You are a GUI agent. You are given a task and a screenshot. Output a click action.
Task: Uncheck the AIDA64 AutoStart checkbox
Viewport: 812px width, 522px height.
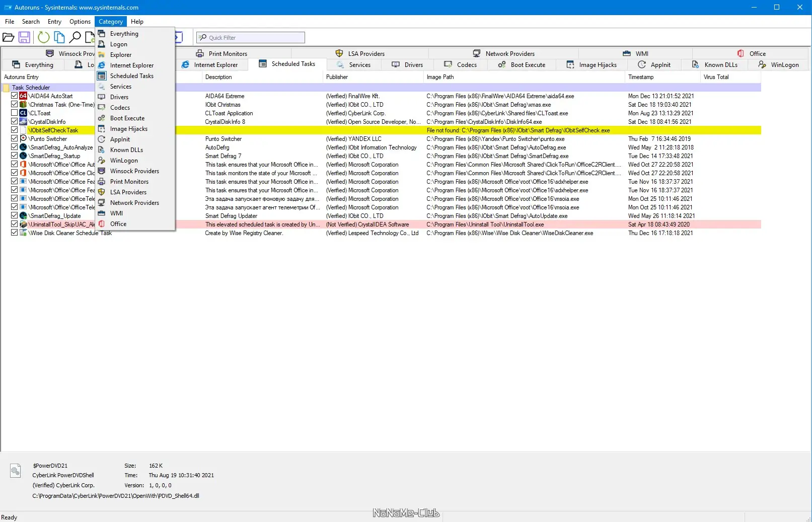point(15,96)
